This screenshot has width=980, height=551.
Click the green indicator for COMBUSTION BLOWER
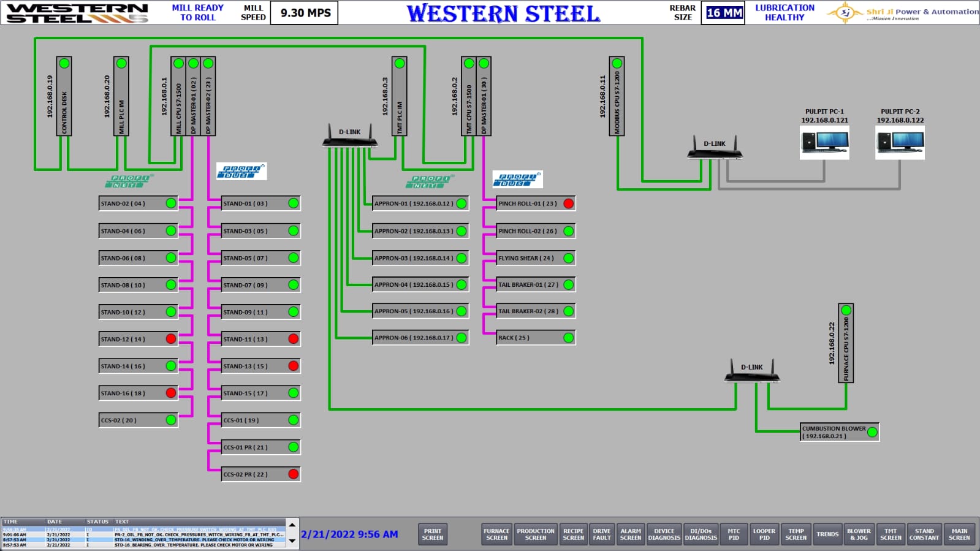[872, 432]
